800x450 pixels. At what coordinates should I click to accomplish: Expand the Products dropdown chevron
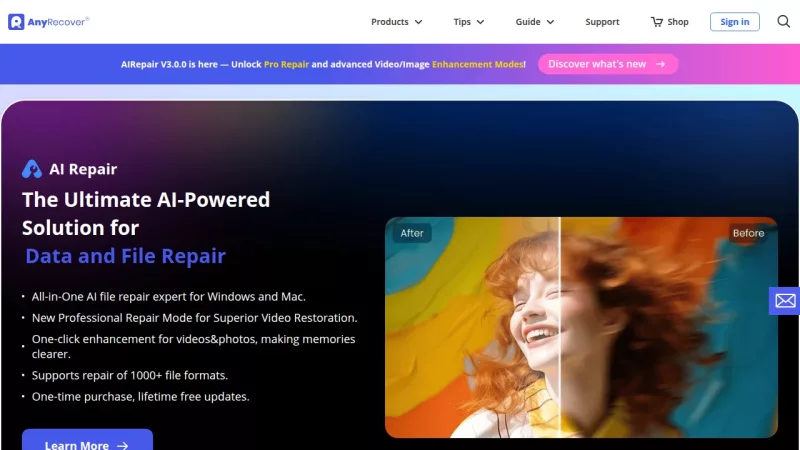coord(418,22)
